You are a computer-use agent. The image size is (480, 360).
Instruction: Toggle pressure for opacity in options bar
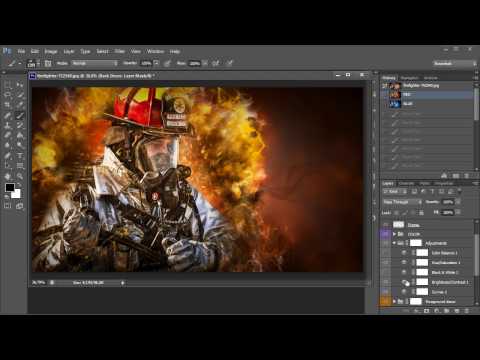pos(167,63)
